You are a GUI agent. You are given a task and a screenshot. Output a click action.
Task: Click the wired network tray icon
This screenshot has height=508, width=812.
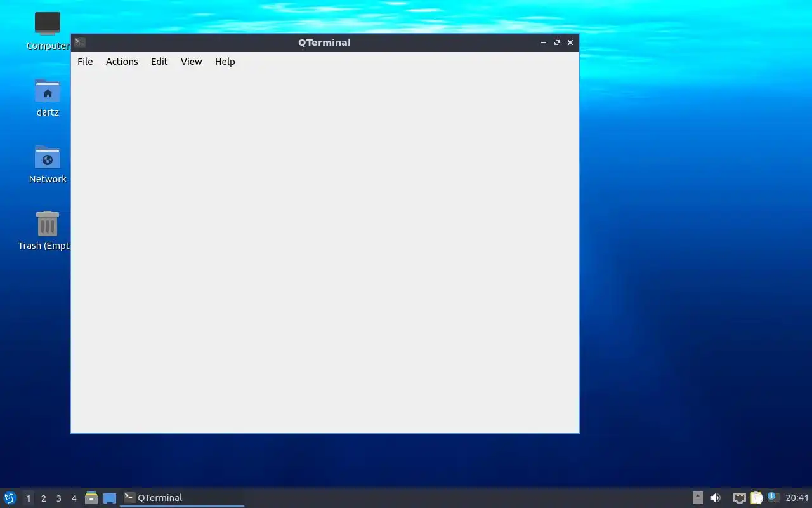(x=740, y=498)
